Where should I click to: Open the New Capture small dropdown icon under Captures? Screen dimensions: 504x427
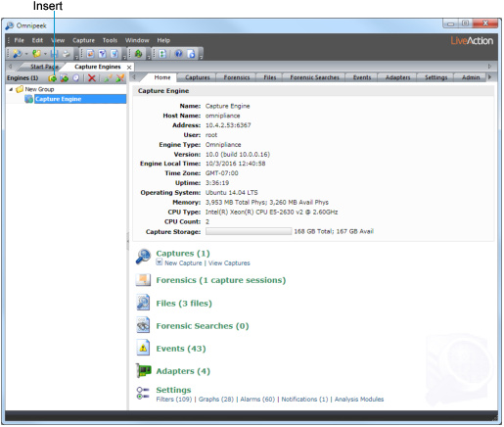[x=159, y=262]
